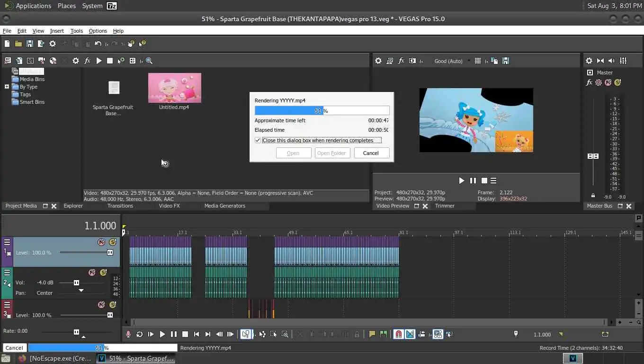This screenshot has width=644, height=364.
Task: Open preview transport hamburger menu
Action: coord(493,181)
